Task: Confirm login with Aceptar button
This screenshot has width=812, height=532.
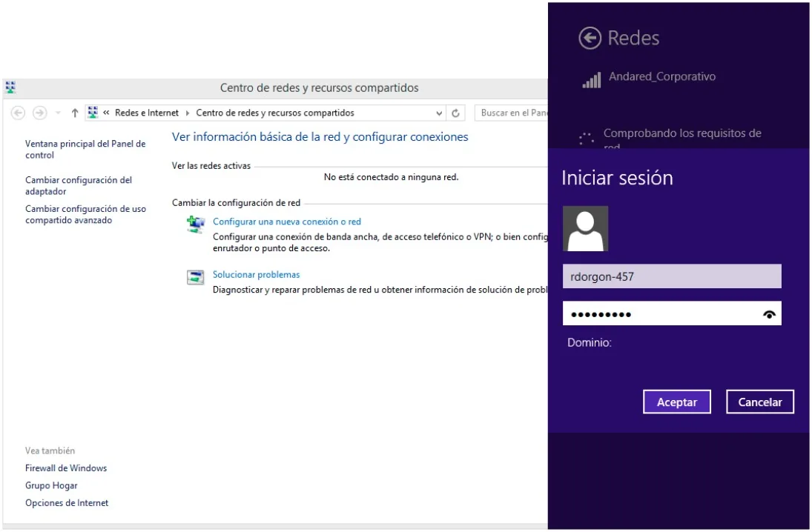Action: coord(677,402)
